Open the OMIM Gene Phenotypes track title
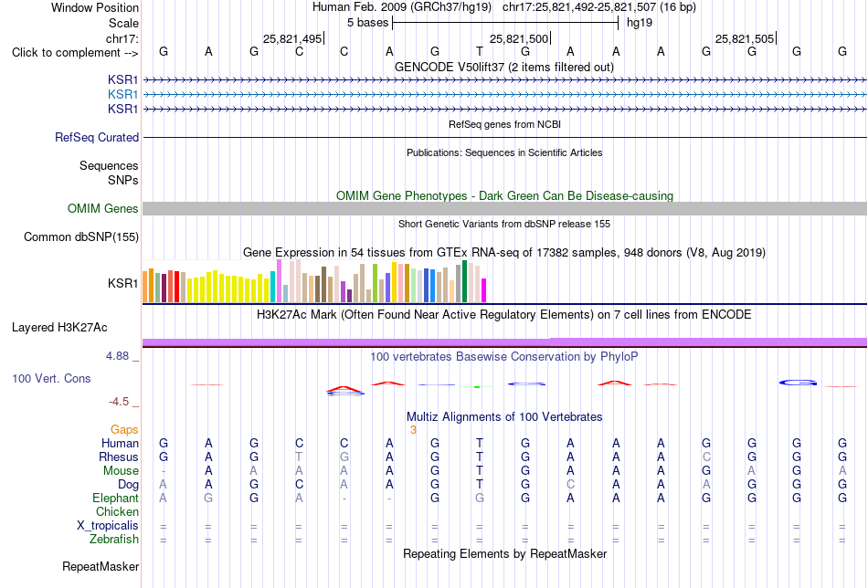 [x=504, y=195]
